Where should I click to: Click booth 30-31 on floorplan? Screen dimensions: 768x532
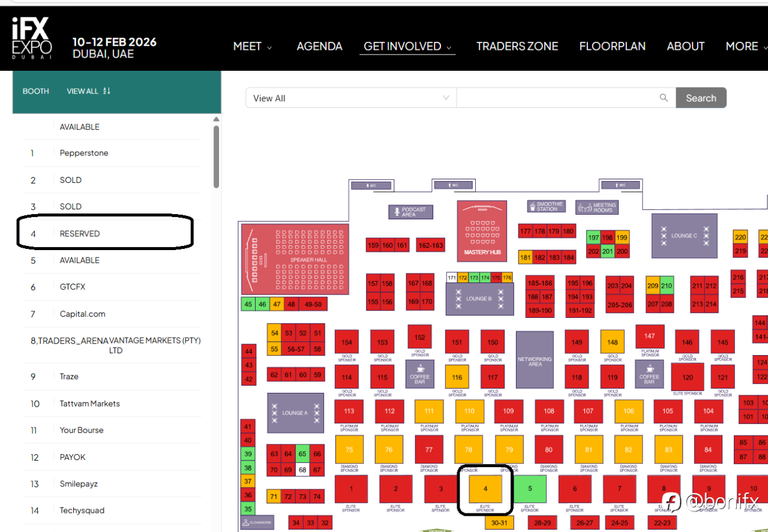pos(499,523)
